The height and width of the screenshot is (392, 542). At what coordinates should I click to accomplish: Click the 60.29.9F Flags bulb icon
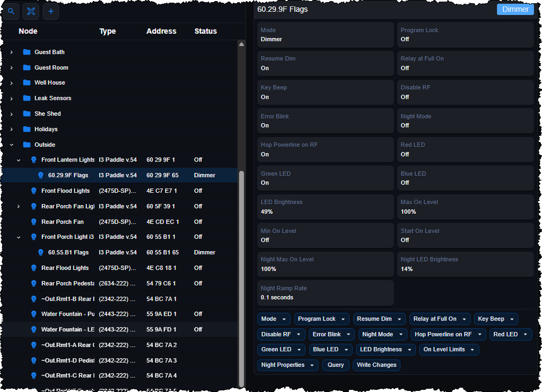click(x=41, y=175)
